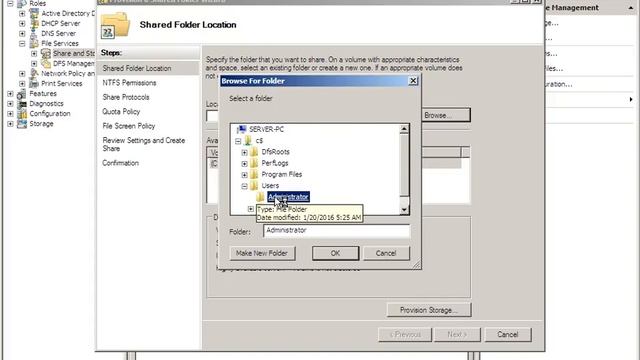The width and height of the screenshot is (640, 360).
Task: Click the c$ drive icon
Action: [248, 140]
